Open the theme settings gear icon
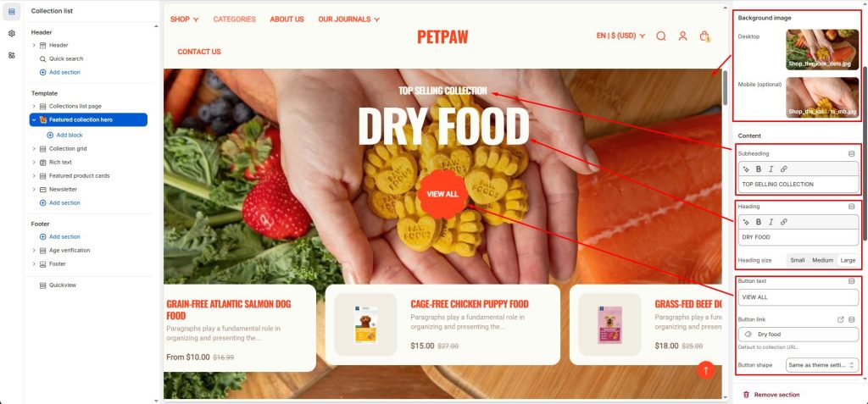Image resolution: width=868 pixels, height=404 pixels. coord(12,33)
